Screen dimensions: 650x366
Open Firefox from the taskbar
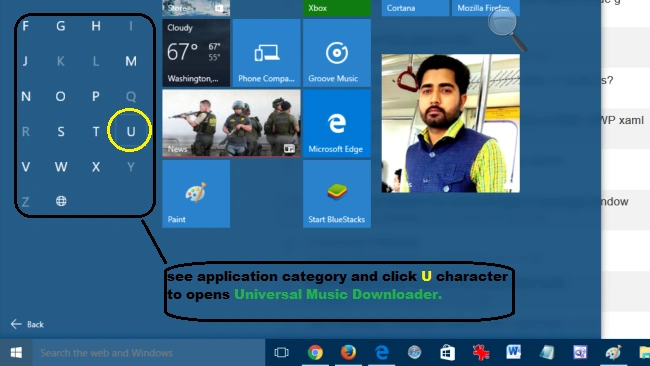pos(348,353)
